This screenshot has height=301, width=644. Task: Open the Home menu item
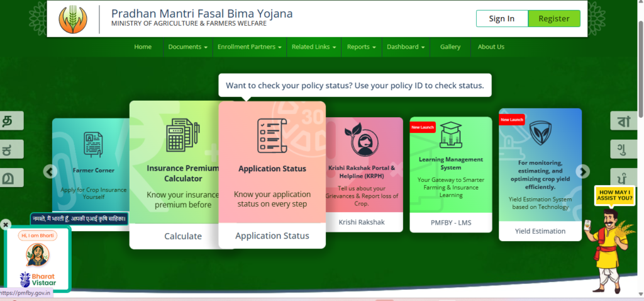click(143, 47)
